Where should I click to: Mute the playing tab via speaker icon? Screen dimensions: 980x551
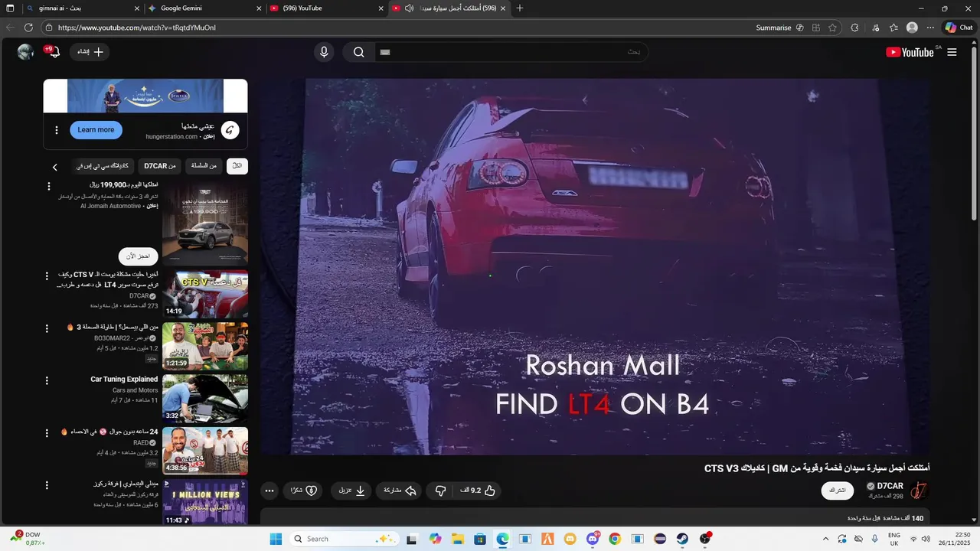pyautogui.click(x=409, y=8)
